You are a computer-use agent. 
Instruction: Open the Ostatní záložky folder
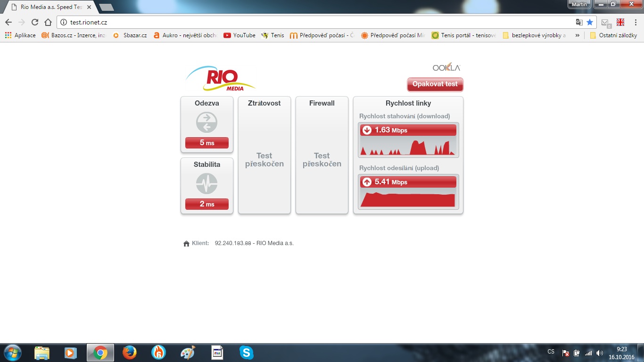pos(613,35)
